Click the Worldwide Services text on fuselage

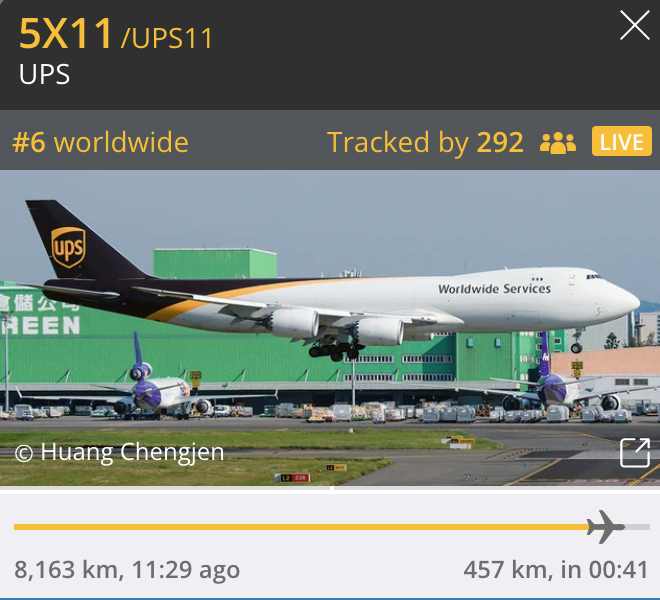tap(494, 289)
